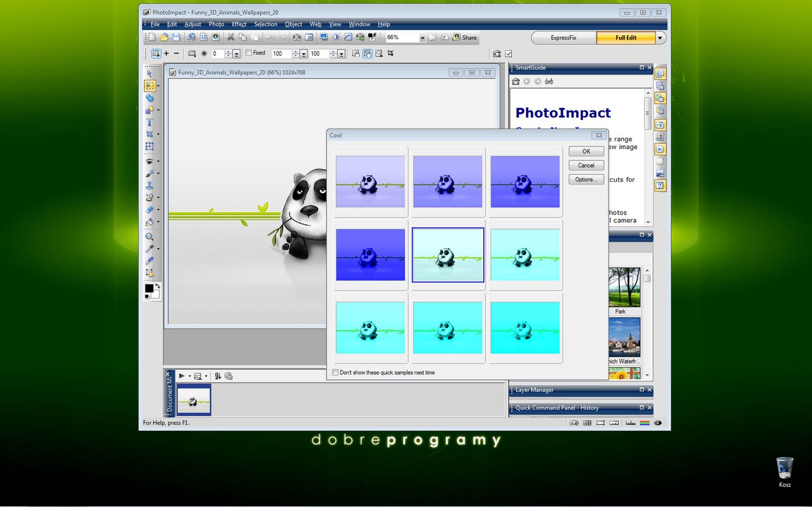Viewport: 812px width, 507px height.
Task: Select the Zoom magnifier tool
Action: (149, 237)
